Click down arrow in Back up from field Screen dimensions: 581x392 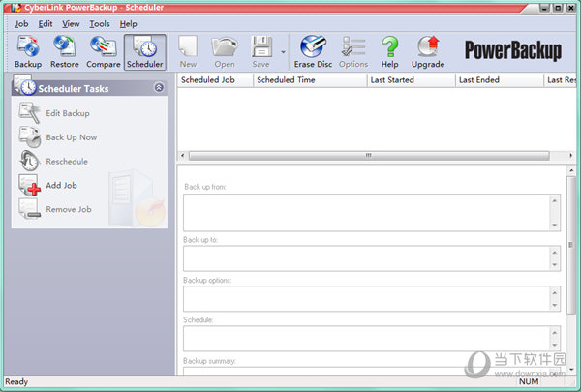click(554, 225)
